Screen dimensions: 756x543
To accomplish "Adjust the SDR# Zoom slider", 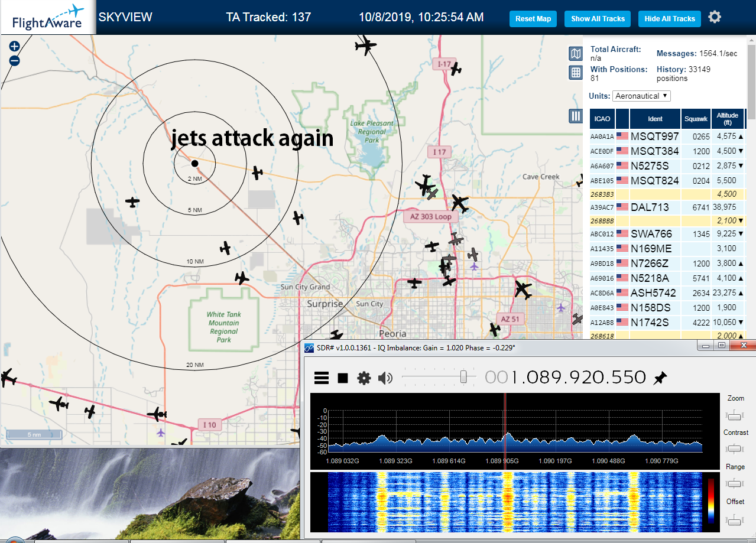I will [735, 415].
